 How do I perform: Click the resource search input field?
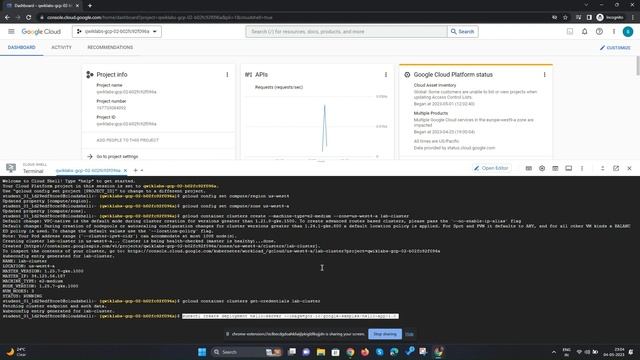pos(346,31)
